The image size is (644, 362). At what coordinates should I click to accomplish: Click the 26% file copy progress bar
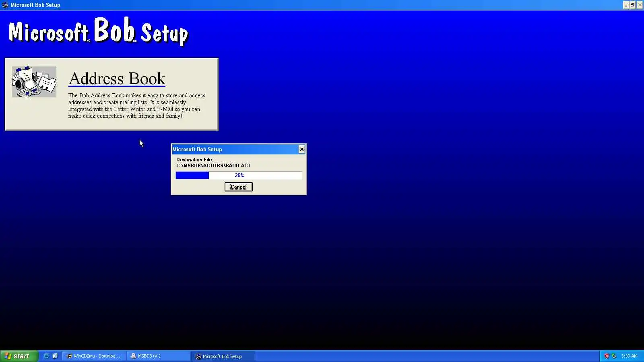point(239,175)
